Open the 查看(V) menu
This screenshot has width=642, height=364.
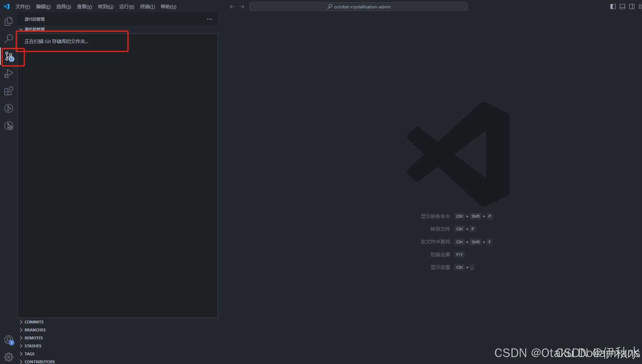tap(84, 7)
